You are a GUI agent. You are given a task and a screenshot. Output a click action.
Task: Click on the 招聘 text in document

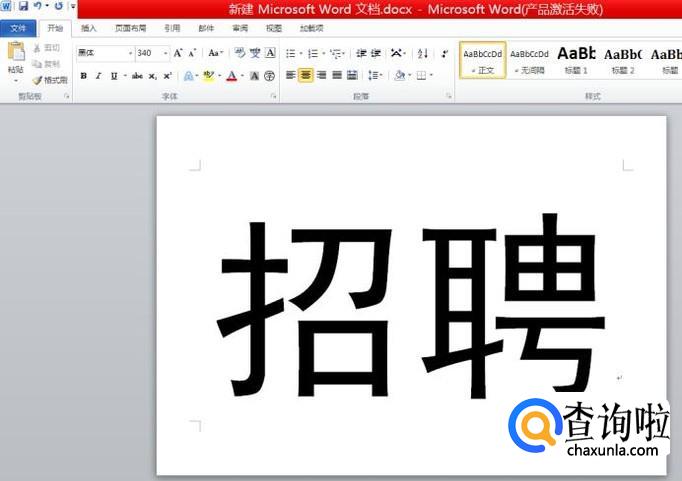point(410,305)
